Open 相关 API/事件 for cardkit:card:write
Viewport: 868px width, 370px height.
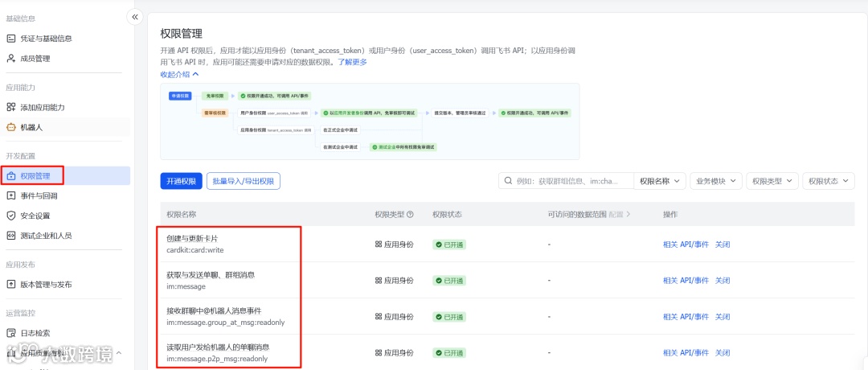(x=686, y=245)
